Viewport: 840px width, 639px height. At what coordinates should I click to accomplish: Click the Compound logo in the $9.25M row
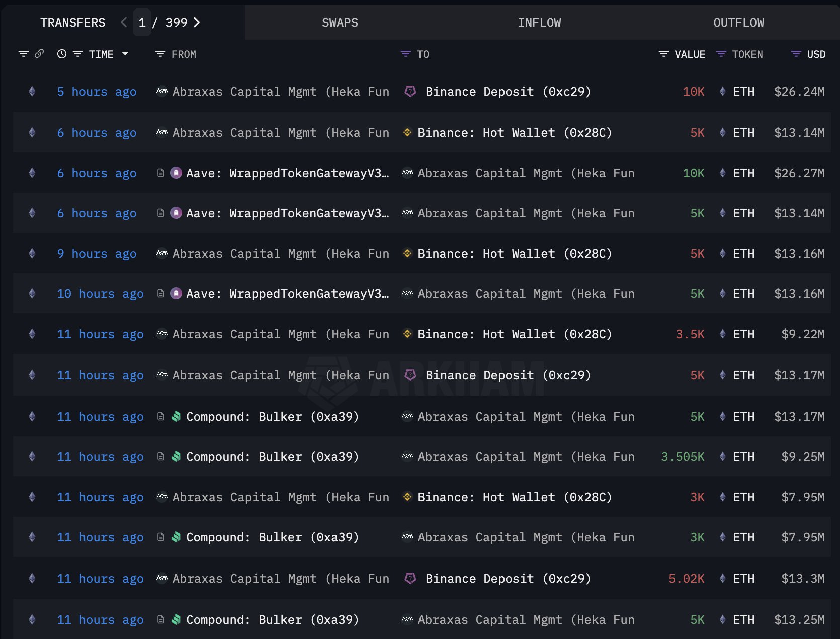(x=176, y=456)
